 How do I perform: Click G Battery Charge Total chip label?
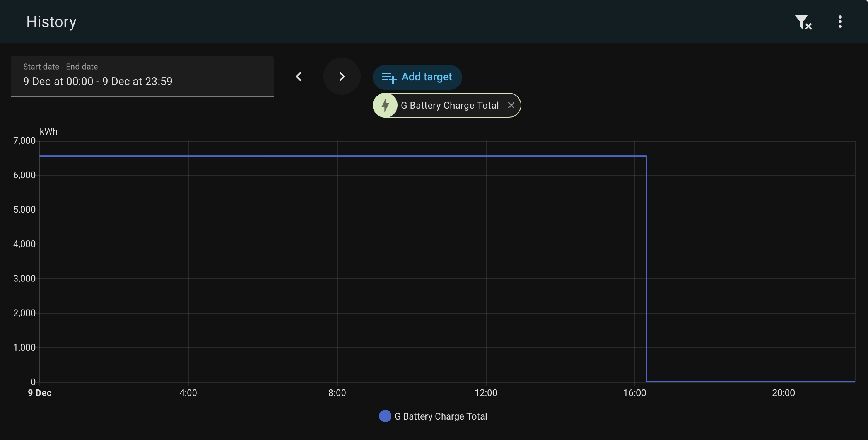450,105
